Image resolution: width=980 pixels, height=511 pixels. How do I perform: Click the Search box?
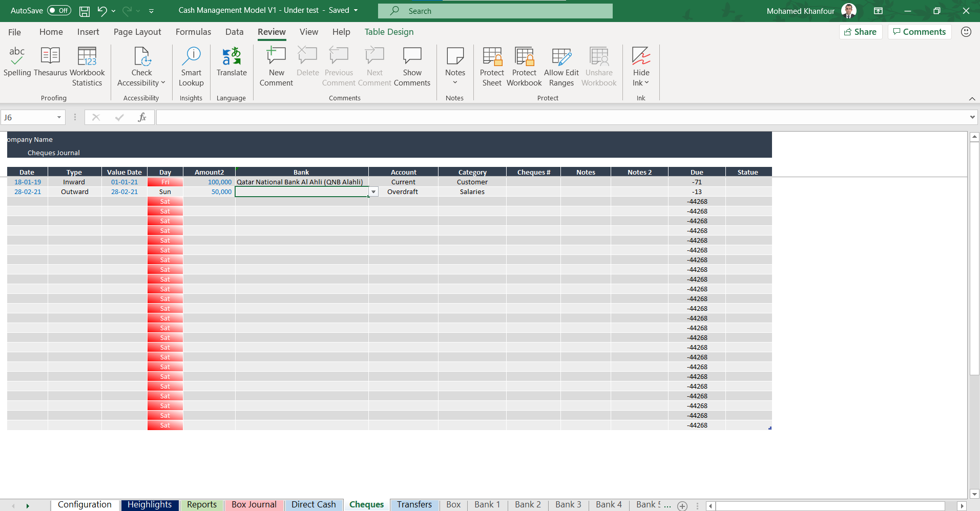pos(495,11)
